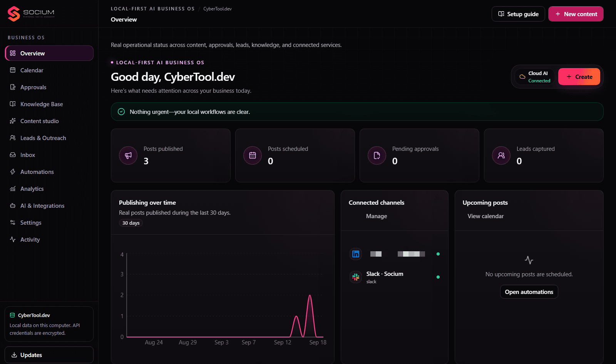The image size is (616, 364).
Task: Click Open automations button
Action: point(529,292)
